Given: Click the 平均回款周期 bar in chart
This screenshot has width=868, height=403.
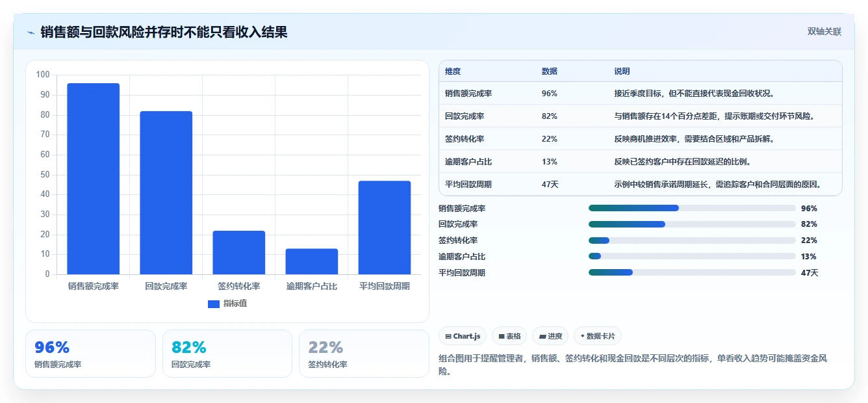Looking at the screenshot, I should [385, 227].
